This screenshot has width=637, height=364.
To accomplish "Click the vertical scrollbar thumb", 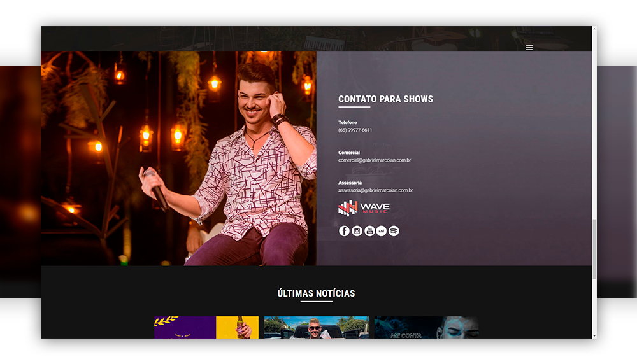I will (x=594, y=248).
